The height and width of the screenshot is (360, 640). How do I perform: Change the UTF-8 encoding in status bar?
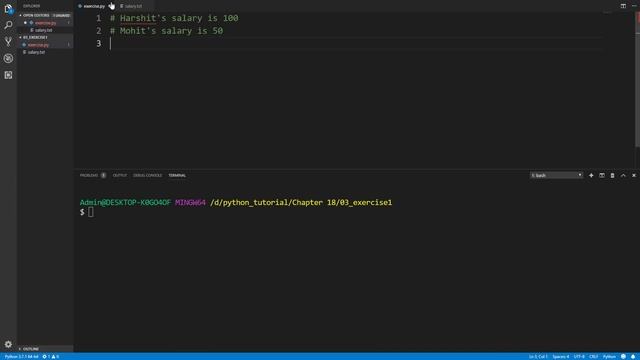[x=579, y=356]
